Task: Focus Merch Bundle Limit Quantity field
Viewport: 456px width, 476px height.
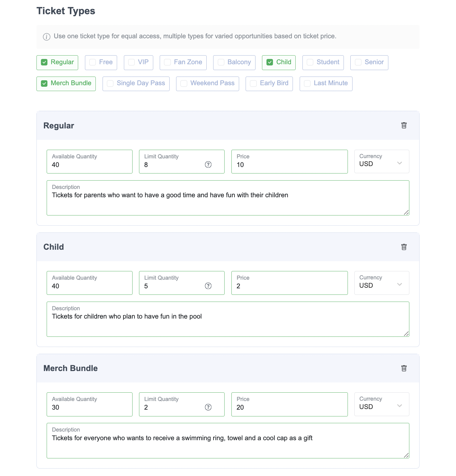Action: coord(182,404)
